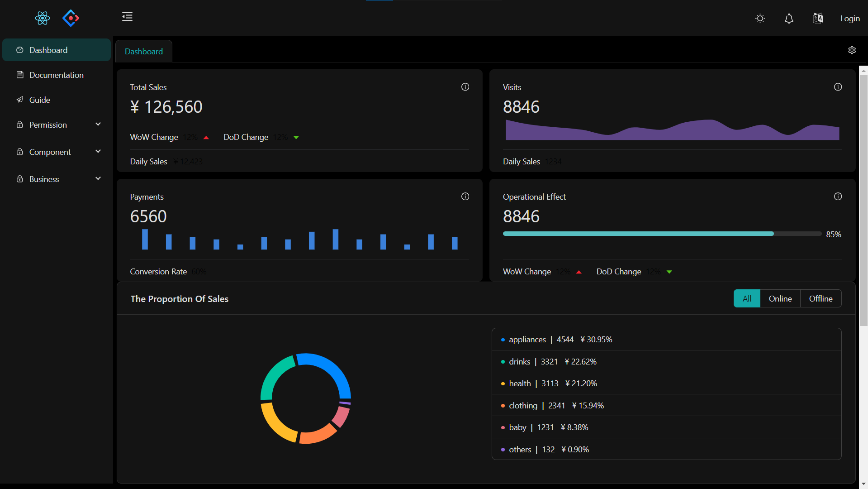Toggle light theme with sun icon
This screenshot has height=489, width=868.
(760, 18)
